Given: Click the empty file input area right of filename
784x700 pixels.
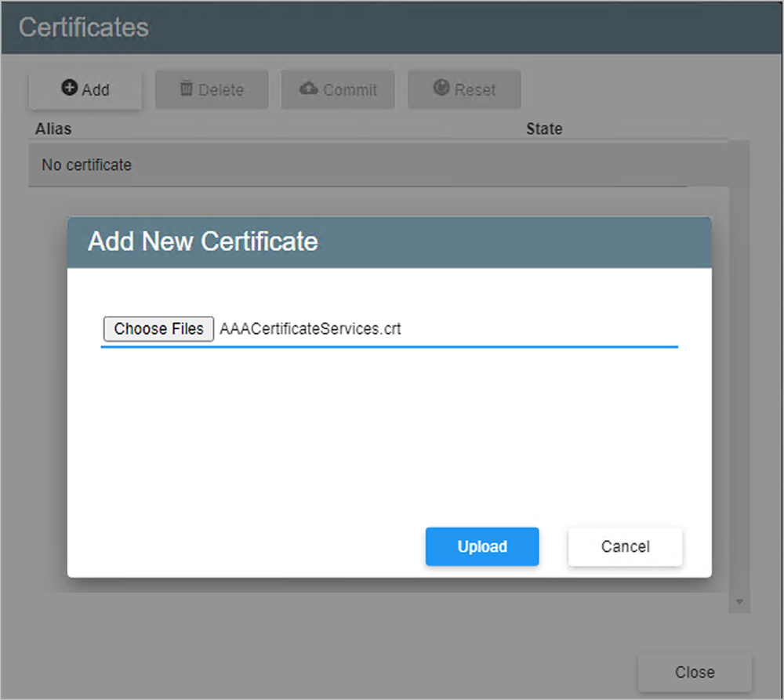Looking at the screenshot, I should pyautogui.click(x=541, y=328).
